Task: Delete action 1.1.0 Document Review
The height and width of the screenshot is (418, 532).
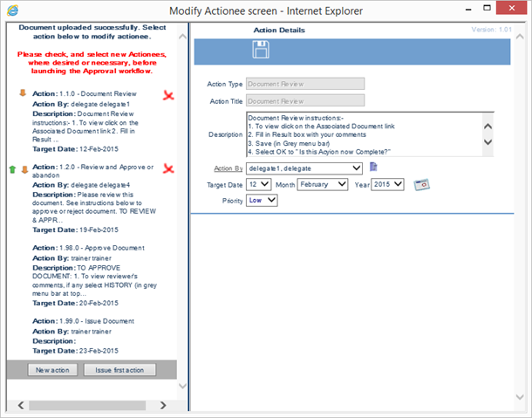Action: 168,95
